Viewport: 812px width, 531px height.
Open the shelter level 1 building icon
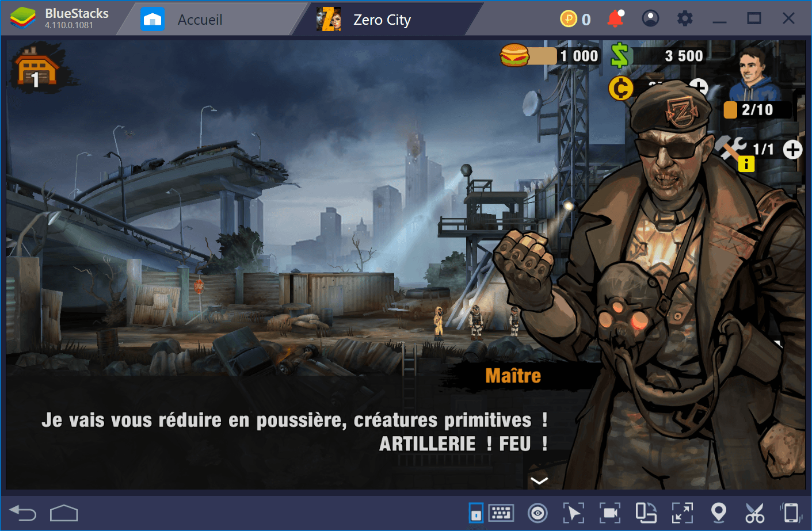[x=37, y=68]
